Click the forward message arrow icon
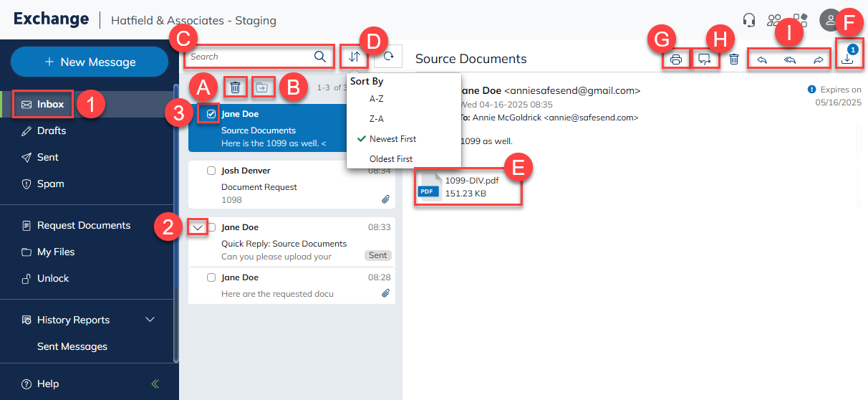This screenshot has width=868, height=400. coord(818,59)
